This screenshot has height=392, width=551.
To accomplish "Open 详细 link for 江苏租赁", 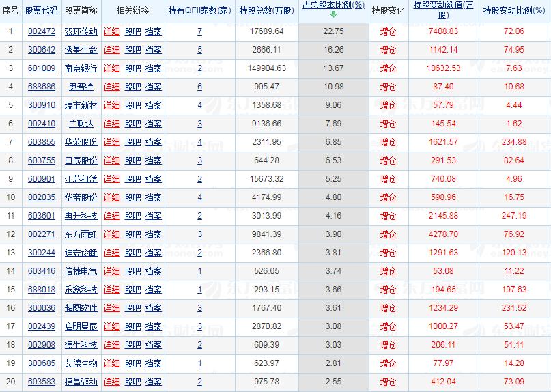I will pyautogui.click(x=112, y=179).
